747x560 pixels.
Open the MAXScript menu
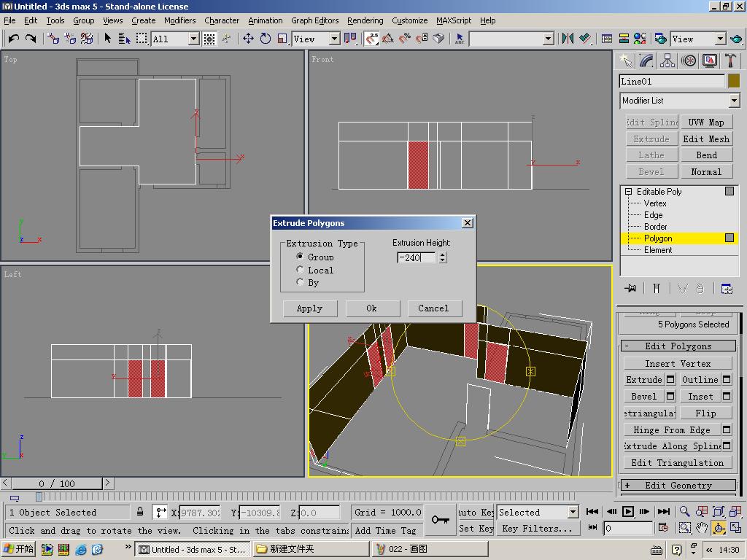pos(454,20)
